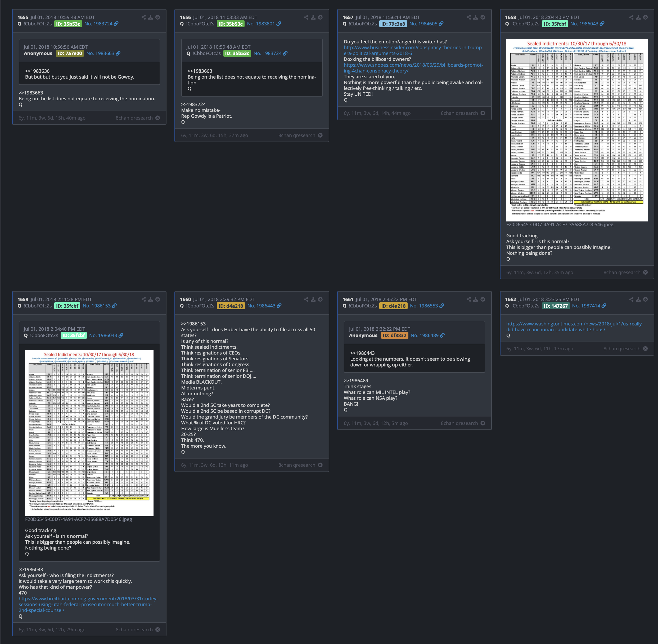Open post link No. 1986043 in post 1658 header
658x644 pixels.
click(587, 24)
